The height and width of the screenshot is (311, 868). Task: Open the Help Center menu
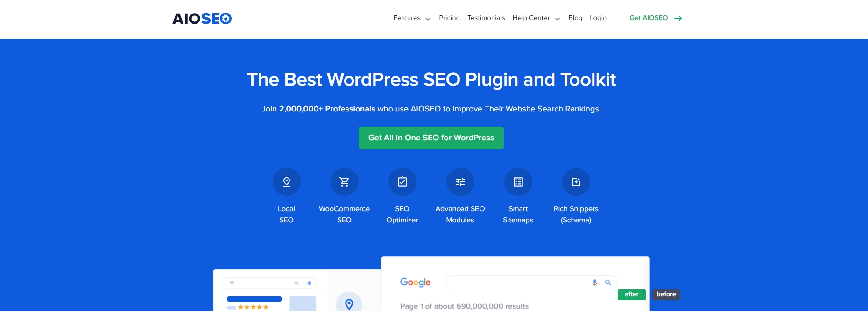tap(531, 18)
